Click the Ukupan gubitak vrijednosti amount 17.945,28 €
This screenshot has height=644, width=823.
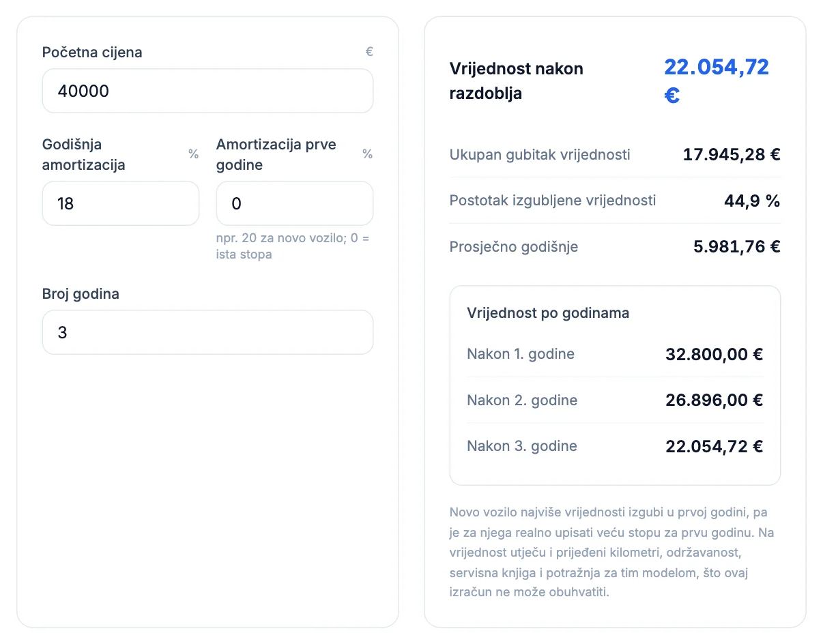pyautogui.click(x=732, y=154)
